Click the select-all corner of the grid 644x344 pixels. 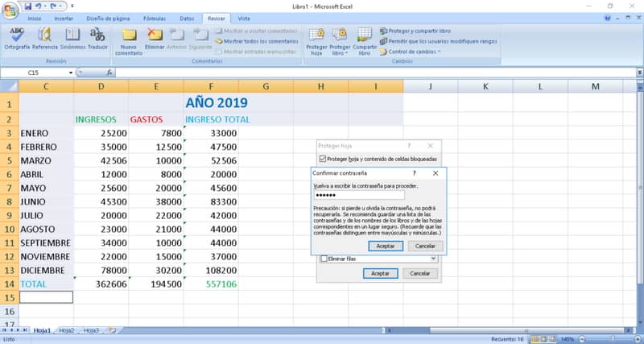click(9, 86)
